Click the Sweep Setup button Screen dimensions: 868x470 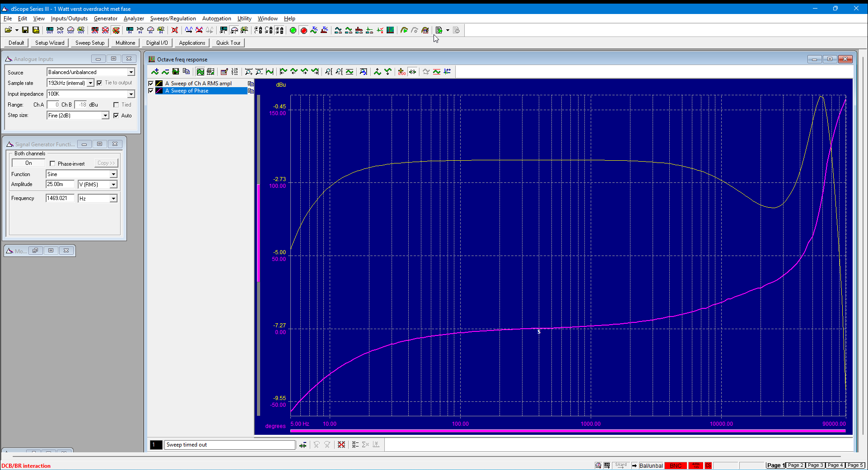[x=90, y=43]
